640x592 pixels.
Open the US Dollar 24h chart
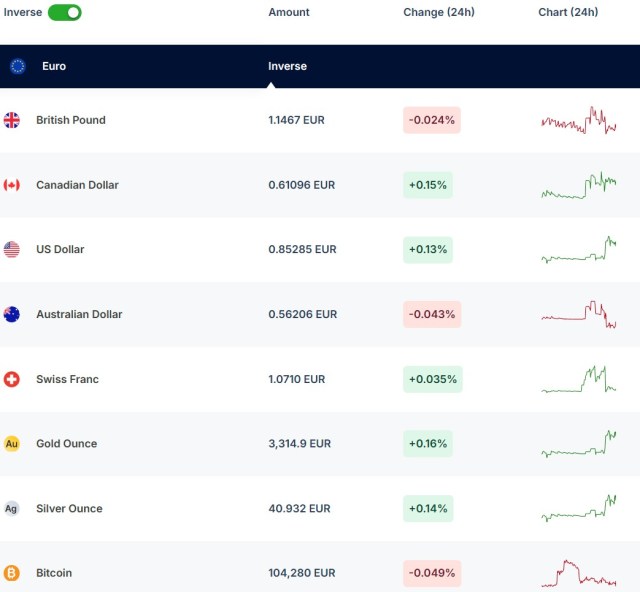click(x=579, y=250)
